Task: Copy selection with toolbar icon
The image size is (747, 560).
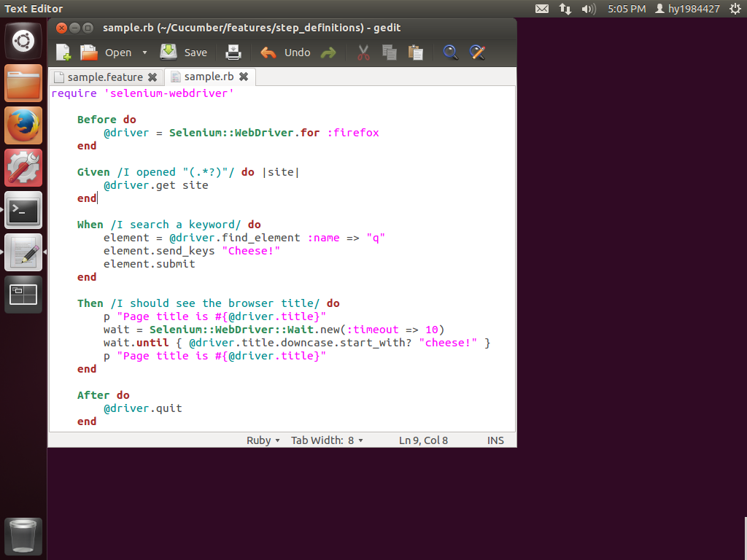Action: (x=390, y=52)
